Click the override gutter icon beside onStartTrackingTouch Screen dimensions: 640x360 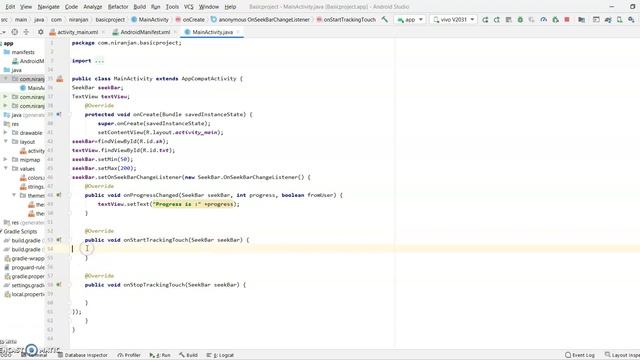click(x=59, y=240)
